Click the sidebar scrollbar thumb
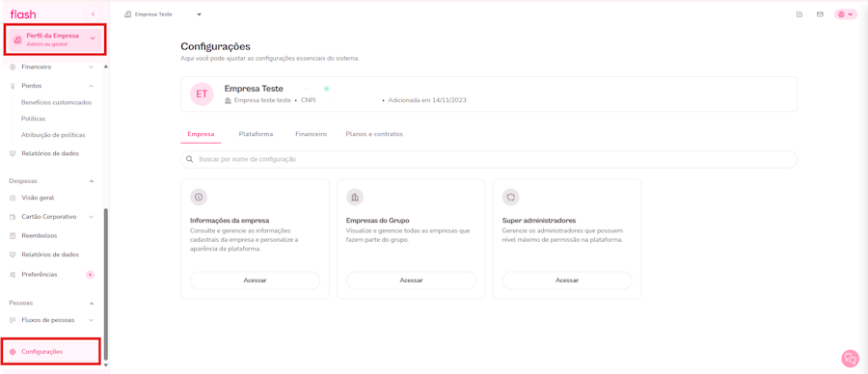This screenshot has height=374, width=868. (x=106, y=283)
